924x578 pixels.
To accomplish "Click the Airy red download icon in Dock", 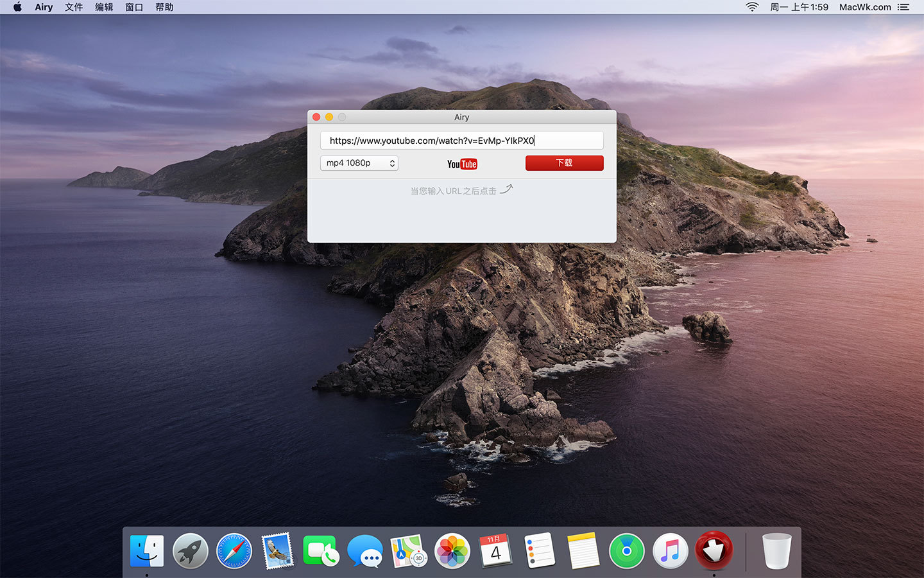I will [x=714, y=550].
